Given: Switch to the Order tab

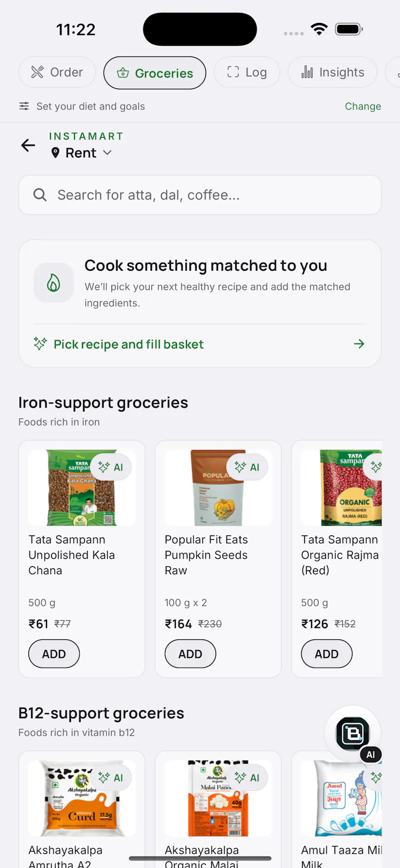Looking at the screenshot, I should 57,72.
